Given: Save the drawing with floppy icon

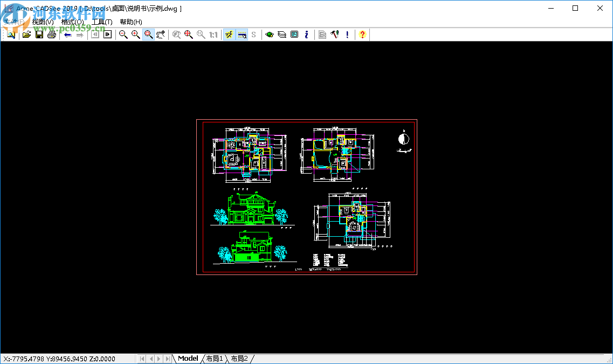Looking at the screenshot, I should tap(39, 35).
